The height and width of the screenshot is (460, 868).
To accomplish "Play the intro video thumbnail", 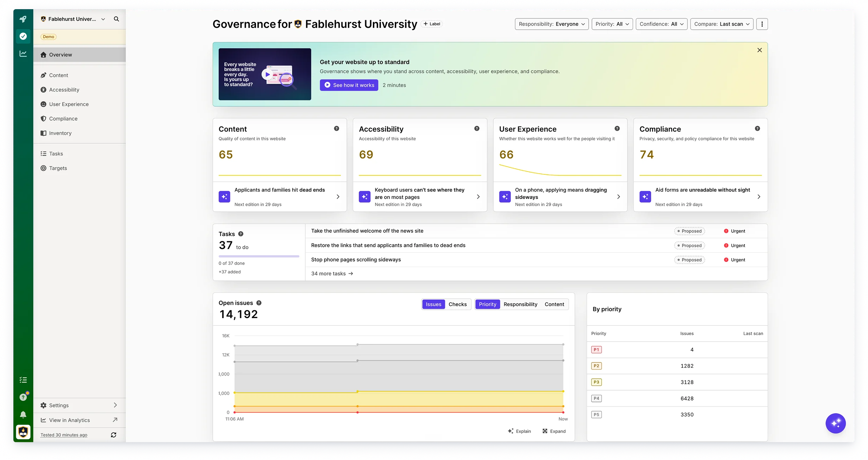I will click(x=265, y=74).
